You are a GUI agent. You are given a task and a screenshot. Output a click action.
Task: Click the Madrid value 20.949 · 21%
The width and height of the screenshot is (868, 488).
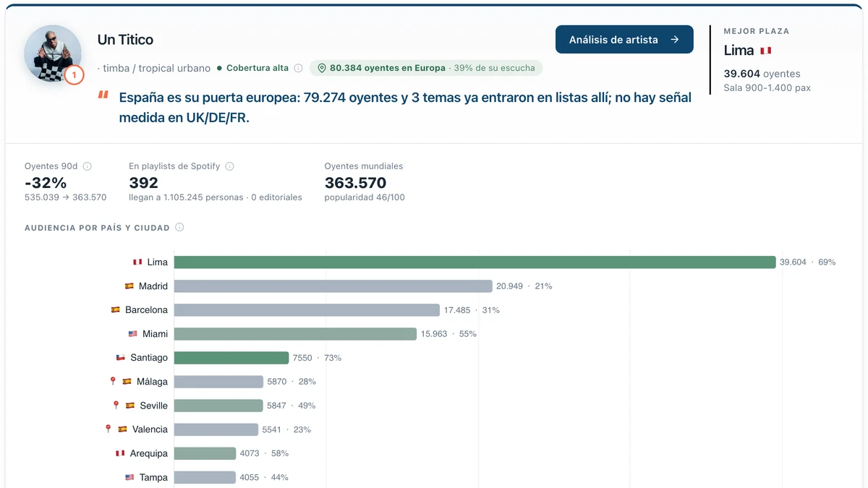(x=524, y=286)
